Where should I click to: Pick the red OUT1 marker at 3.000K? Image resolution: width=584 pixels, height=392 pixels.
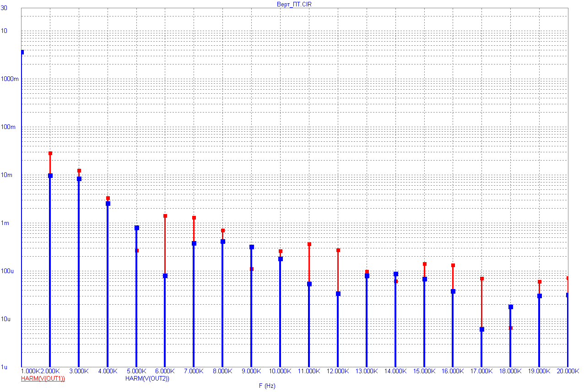pos(79,171)
